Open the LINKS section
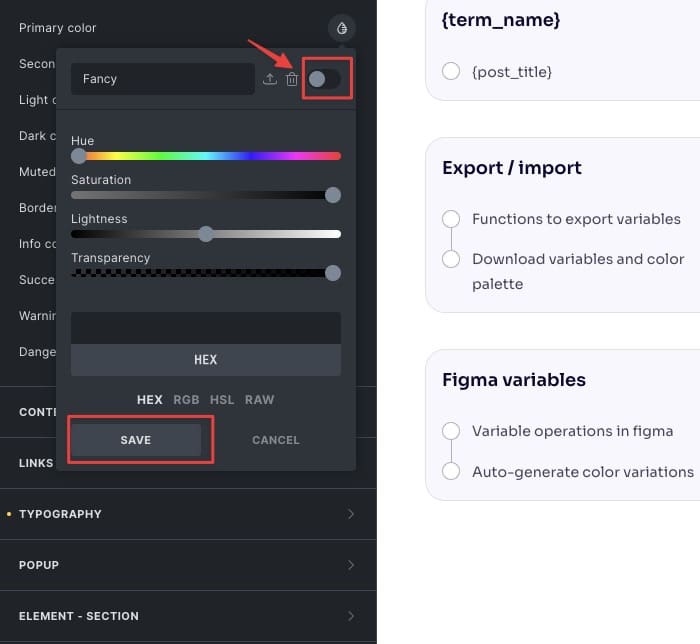The height and width of the screenshot is (644, 700). (x=36, y=463)
